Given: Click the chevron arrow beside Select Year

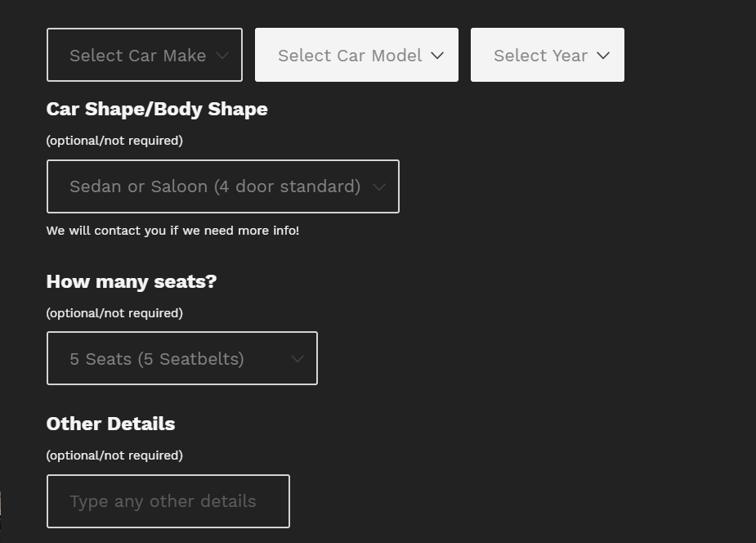Looking at the screenshot, I should [603, 56].
